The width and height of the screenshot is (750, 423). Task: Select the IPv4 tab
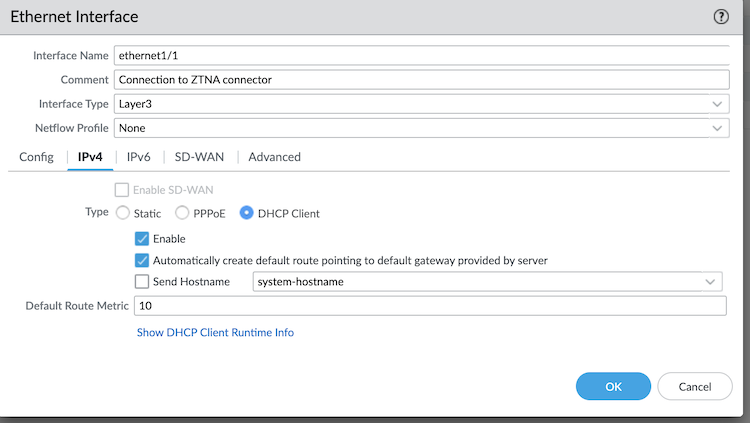[x=90, y=157]
